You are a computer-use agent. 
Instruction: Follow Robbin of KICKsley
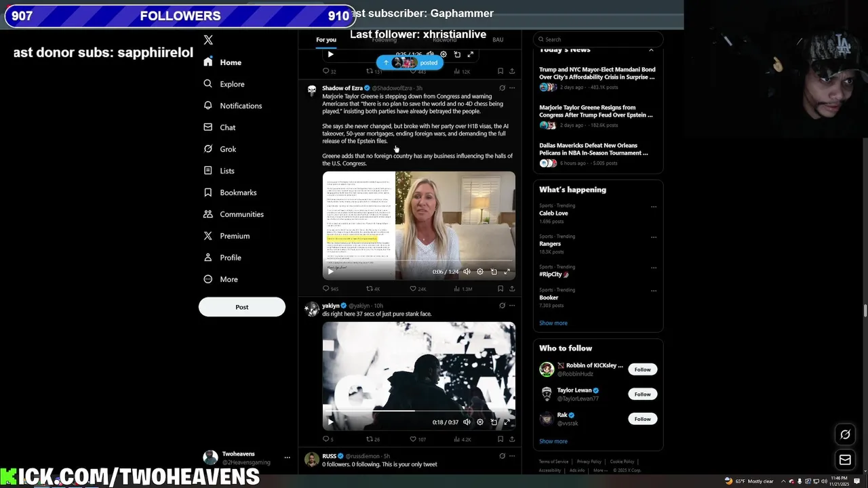pyautogui.click(x=642, y=369)
